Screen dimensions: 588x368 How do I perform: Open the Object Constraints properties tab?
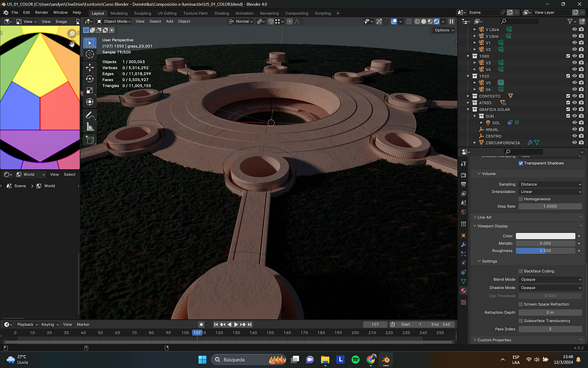(463, 273)
